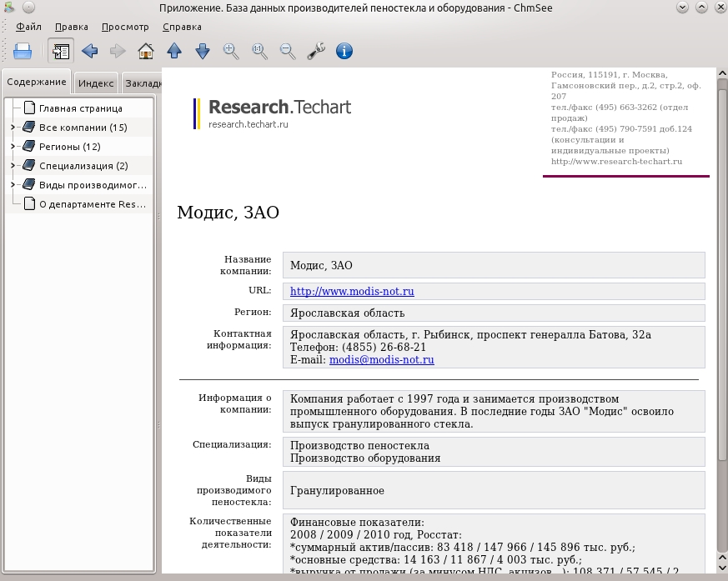Click the round pin button in title bar
728x581 pixels.
click(x=29, y=7)
